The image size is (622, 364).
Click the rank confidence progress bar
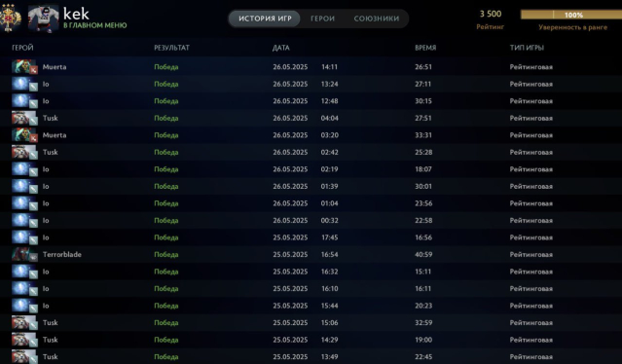[x=571, y=15]
